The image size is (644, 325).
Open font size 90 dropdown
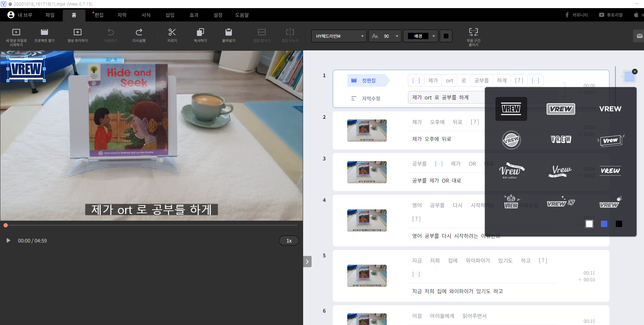pos(385,36)
